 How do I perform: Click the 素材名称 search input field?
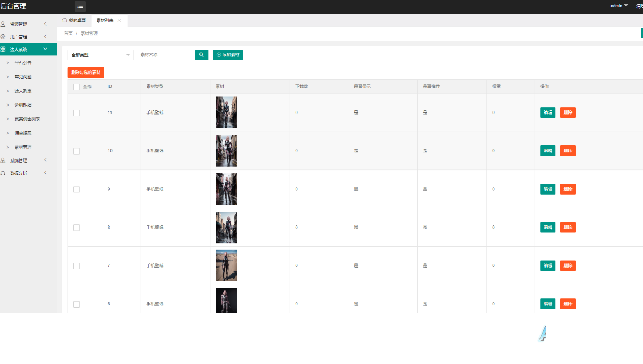(x=164, y=55)
